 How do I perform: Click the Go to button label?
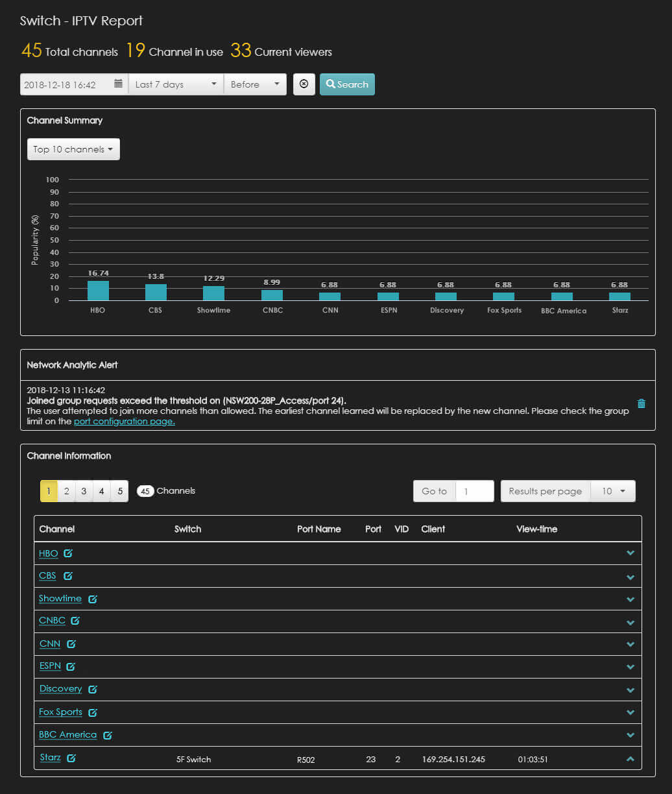tap(435, 491)
